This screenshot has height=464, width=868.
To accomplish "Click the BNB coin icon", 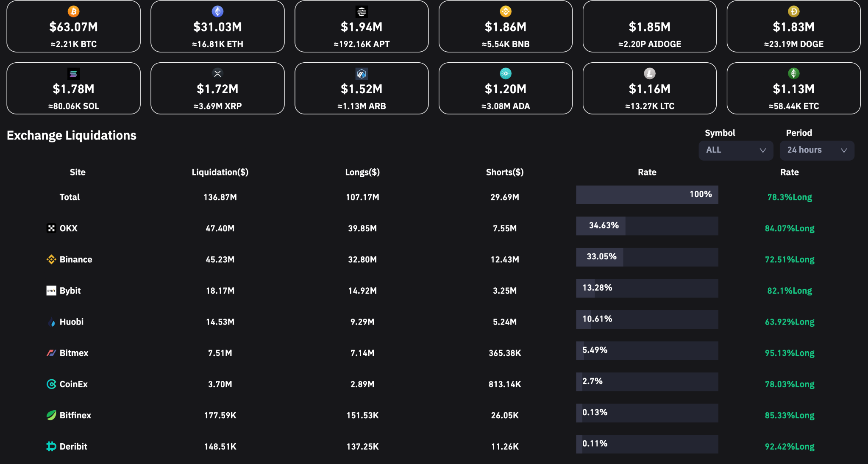I will click(506, 11).
